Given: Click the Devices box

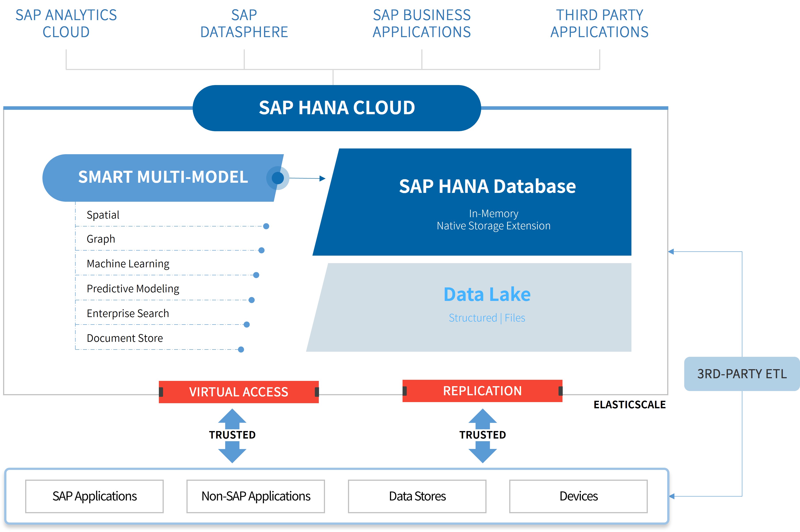Looking at the screenshot, I should [578, 496].
